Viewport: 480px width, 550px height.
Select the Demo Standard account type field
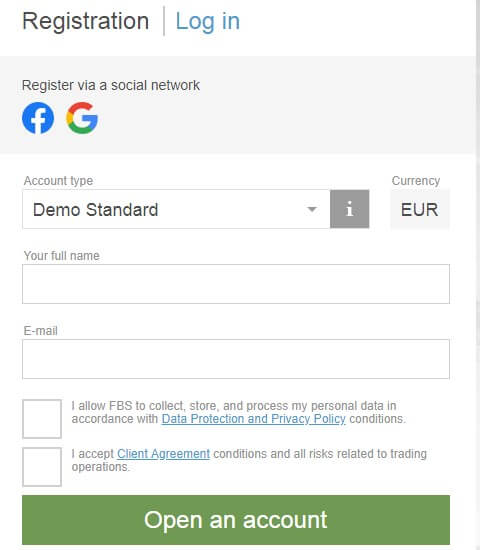click(x=176, y=209)
